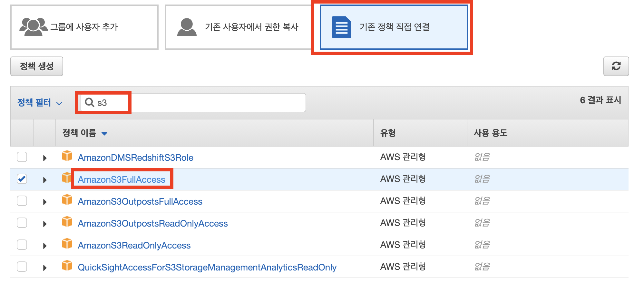The image size is (644, 295).
Task: Click the orange box icon beside QuickSightAccessForS3StorageManagementAnalyticsReadOnly
Action: pyautogui.click(x=67, y=266)
